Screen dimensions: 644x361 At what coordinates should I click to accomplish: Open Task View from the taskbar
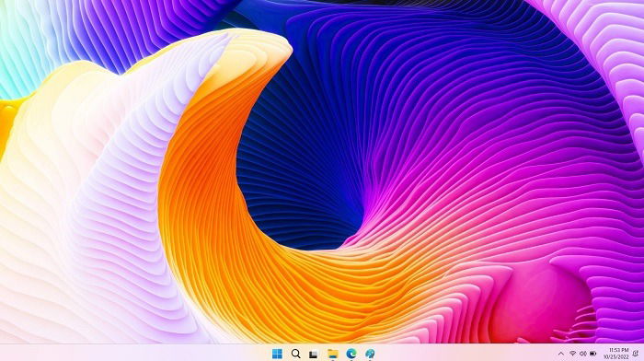click(314, 354)
